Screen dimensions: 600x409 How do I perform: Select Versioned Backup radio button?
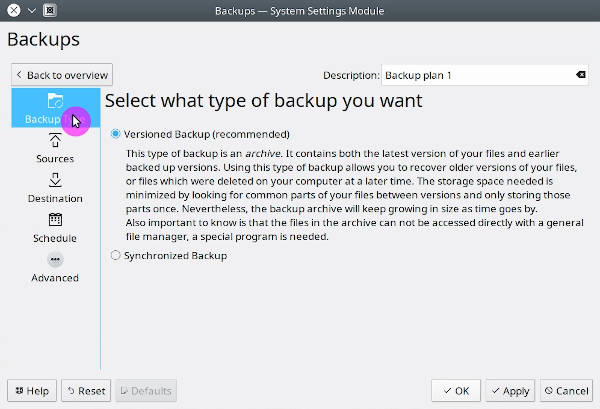point(115,134)
